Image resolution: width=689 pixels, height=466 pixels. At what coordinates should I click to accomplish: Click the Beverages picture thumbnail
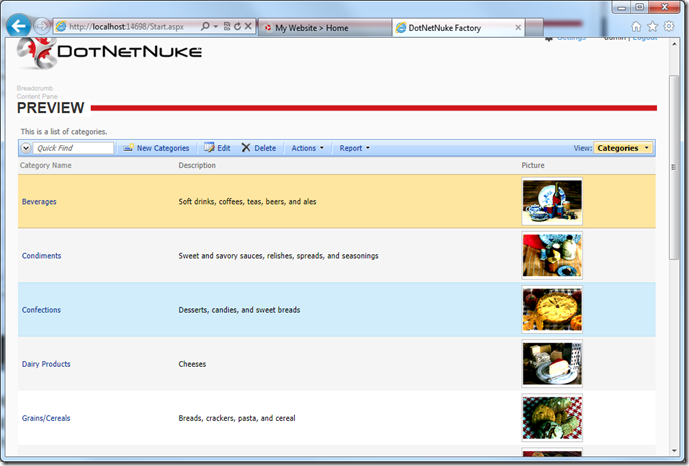552,202
